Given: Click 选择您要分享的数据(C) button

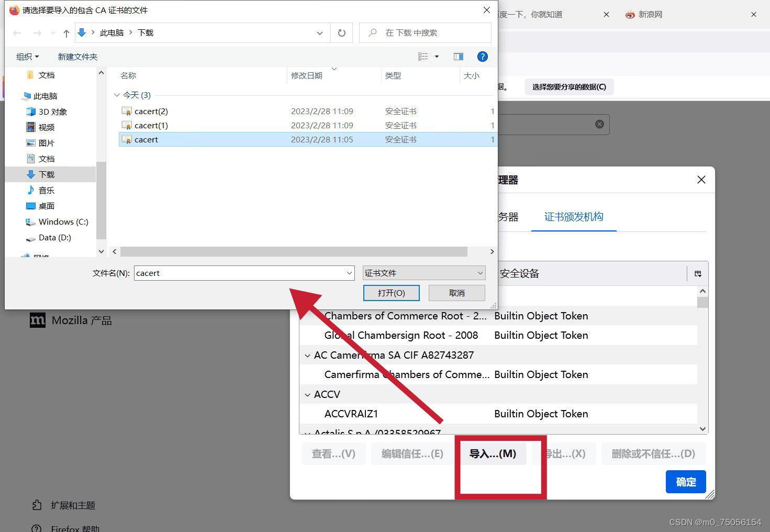Looking at the screenshot, I should [x=569, y=87].
